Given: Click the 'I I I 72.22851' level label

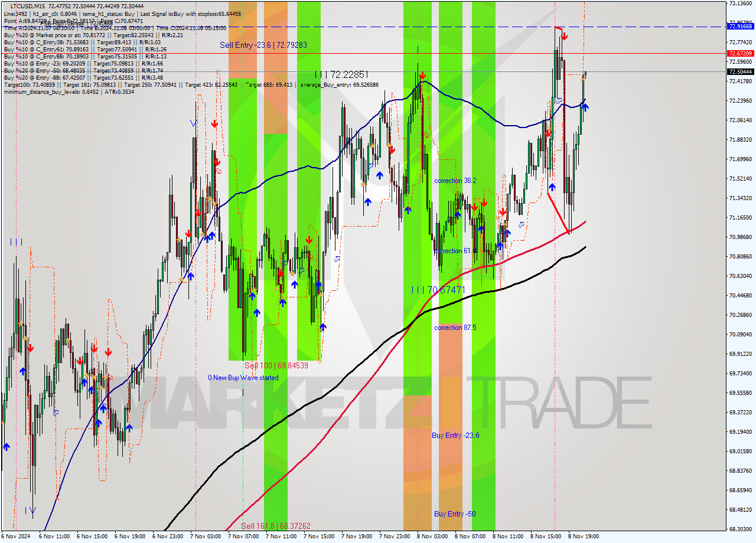Looking at the screenshot, I should (x=341, y=74).
